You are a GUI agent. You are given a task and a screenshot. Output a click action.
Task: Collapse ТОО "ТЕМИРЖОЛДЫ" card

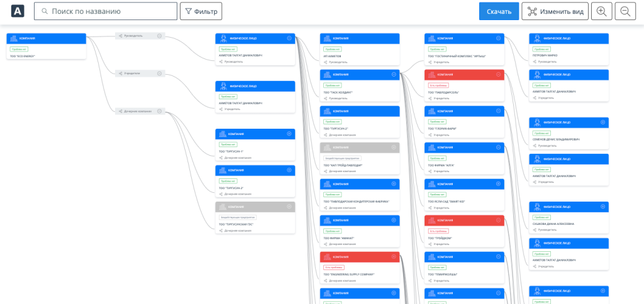click(x=498, y=256)
